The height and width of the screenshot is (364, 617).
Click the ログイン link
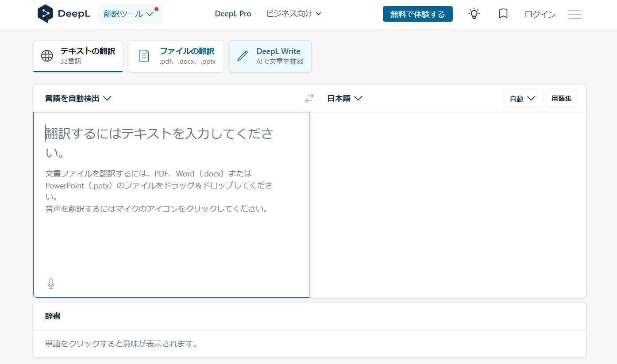pyautogui.click(x=540, y=14)
